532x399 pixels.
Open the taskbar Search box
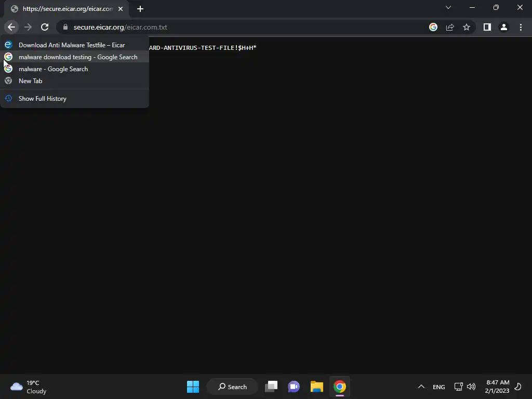coord(232,387)
